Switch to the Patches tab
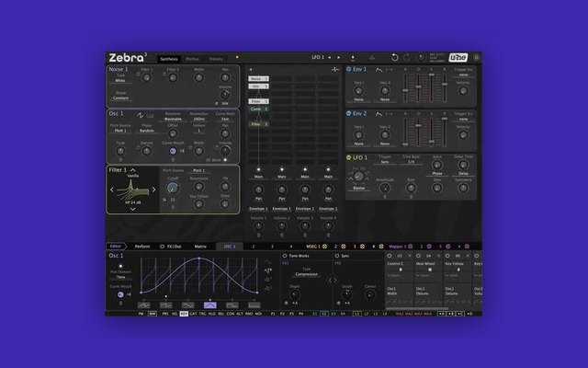The height and width of the screenshot is (368, 588). (x=192, y=59)
